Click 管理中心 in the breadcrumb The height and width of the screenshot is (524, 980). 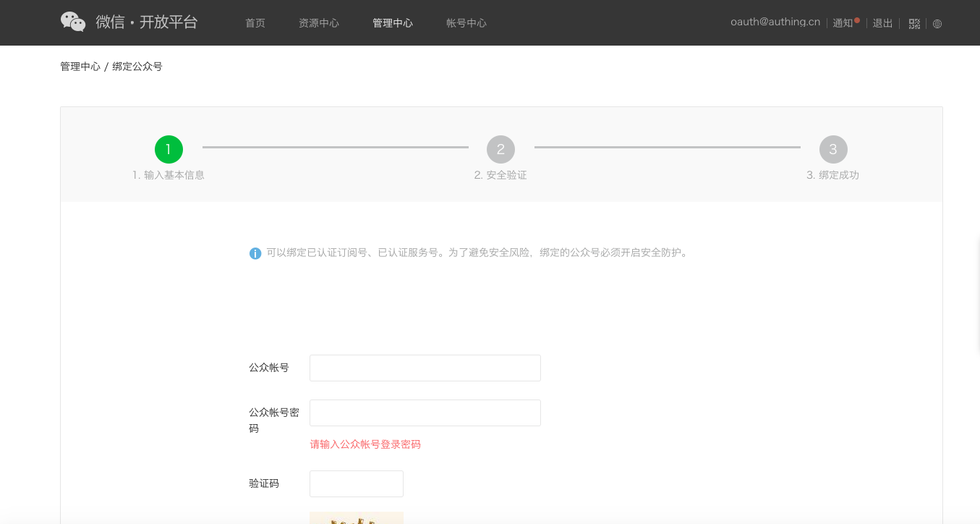[80, 67]
